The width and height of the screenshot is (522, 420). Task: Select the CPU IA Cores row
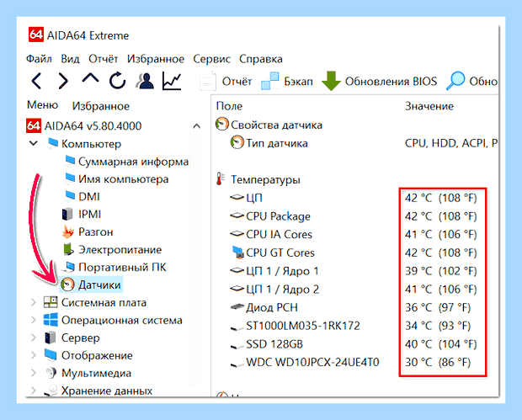(354, 234)
